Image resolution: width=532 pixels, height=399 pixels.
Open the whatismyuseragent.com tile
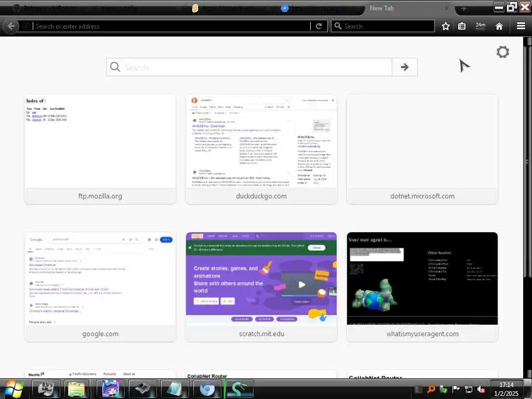[x=422, y=287]
